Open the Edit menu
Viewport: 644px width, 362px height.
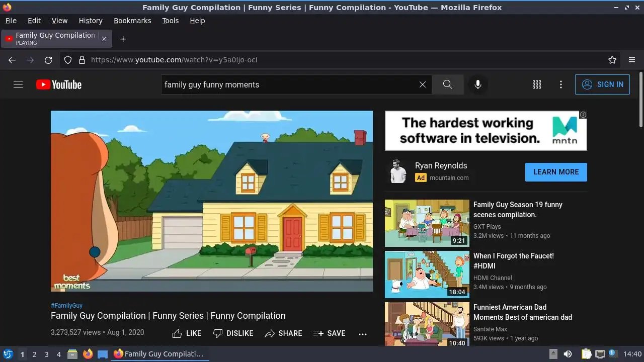(x=34, y=21)
